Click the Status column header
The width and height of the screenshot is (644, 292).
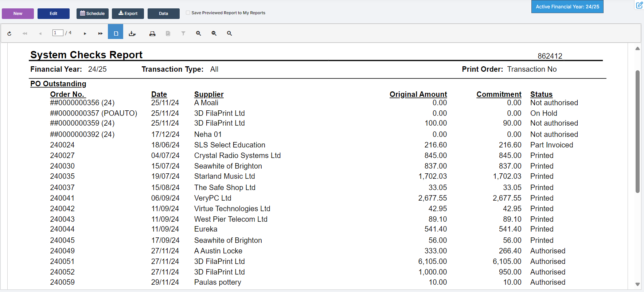click(x=541, y=94)
